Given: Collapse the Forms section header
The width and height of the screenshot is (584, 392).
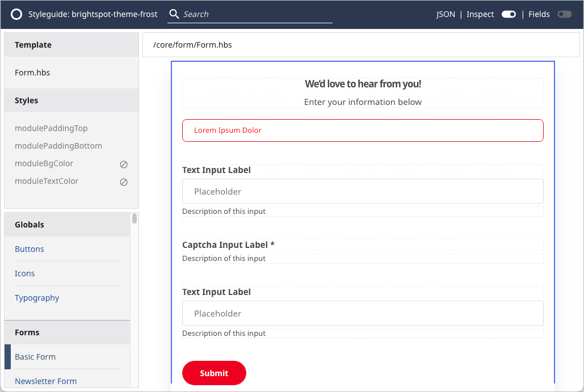Looking at the screenshot, I should 27,332.
